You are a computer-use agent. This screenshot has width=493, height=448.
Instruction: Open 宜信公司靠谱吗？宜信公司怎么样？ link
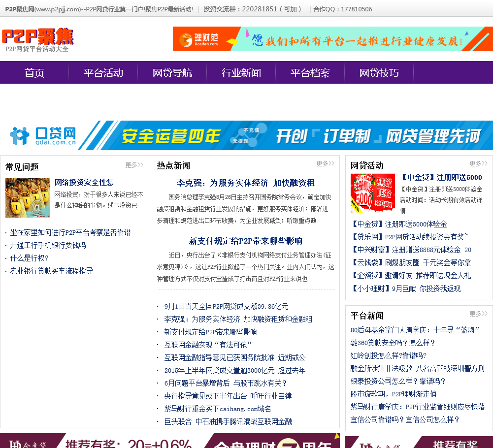point(405,420)
